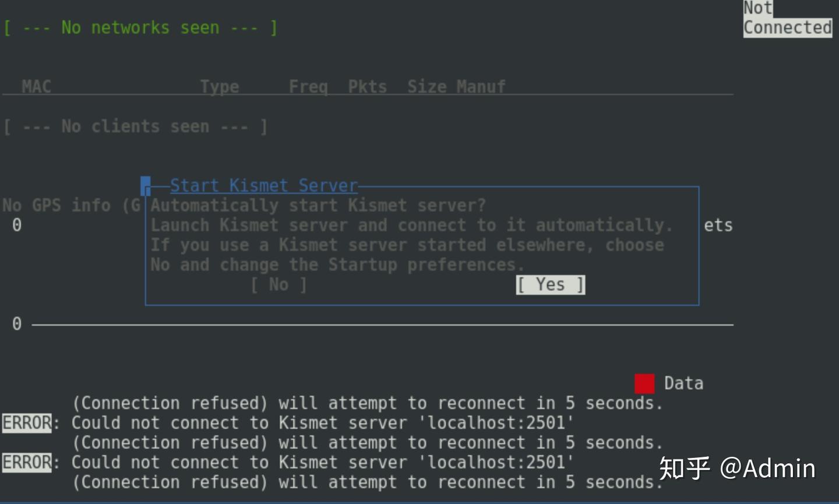Click the Size column header

tap(426, 87)
